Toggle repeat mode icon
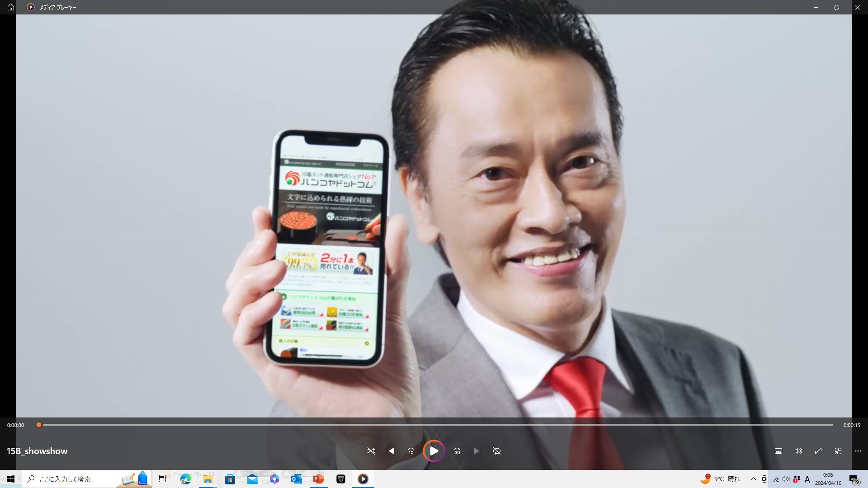The image size is (868, 488). [497, 451]
